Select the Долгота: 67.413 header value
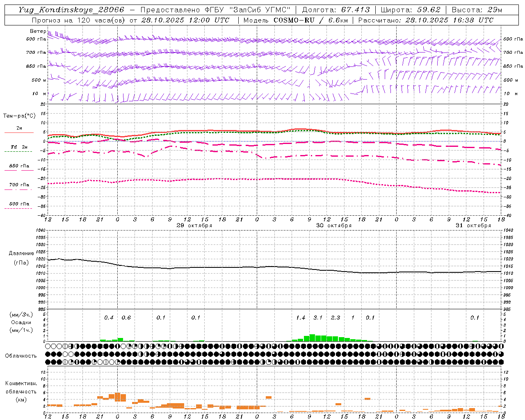This screenshot has height=420, width=525. coord(336,10)
